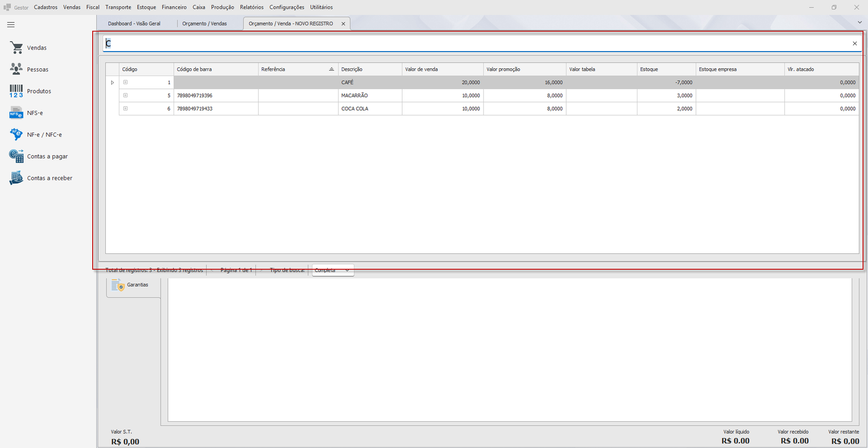Click the sort indicator in Referência header
Image resolution: width=868 pixels, height=448 pixels.
(331, 70)
